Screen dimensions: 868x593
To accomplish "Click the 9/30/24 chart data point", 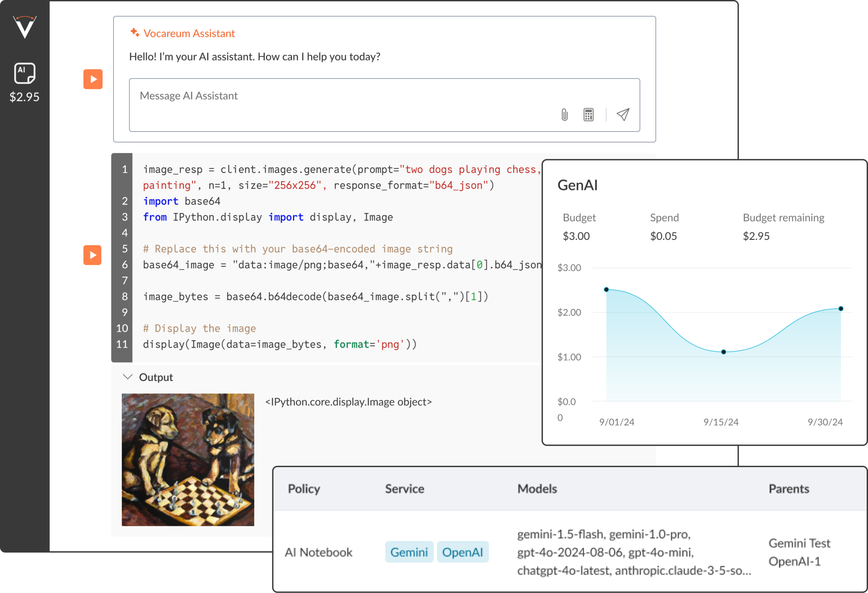I will point(841,309).
